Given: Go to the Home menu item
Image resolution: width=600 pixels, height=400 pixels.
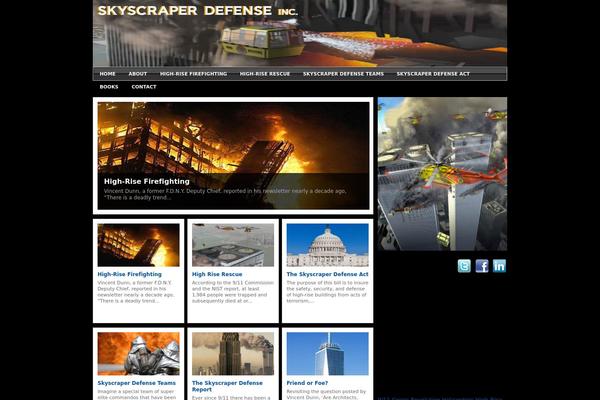Looking at the screenshot, I should coord(108,74).
